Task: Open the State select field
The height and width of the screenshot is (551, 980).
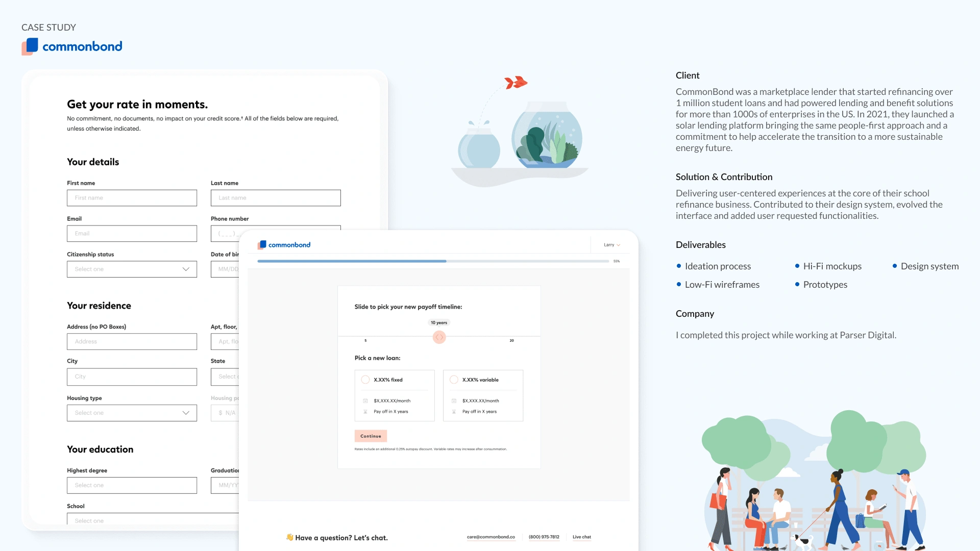Action: click(225, 377)
